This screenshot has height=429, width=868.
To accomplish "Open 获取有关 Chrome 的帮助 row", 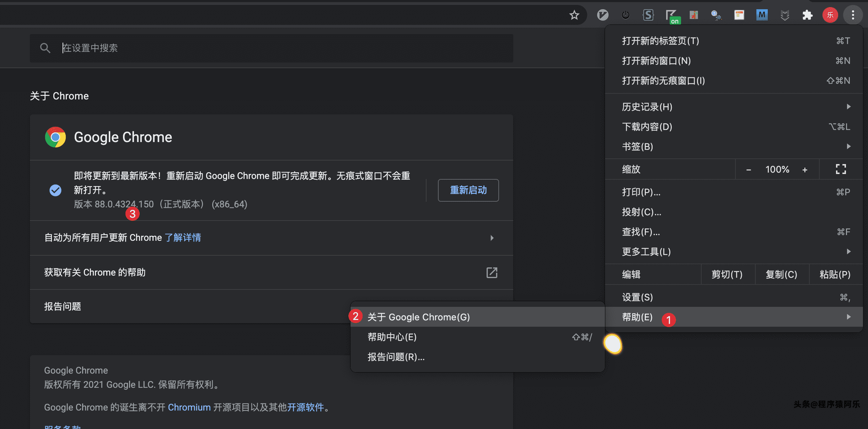I will tap(271, 272).
